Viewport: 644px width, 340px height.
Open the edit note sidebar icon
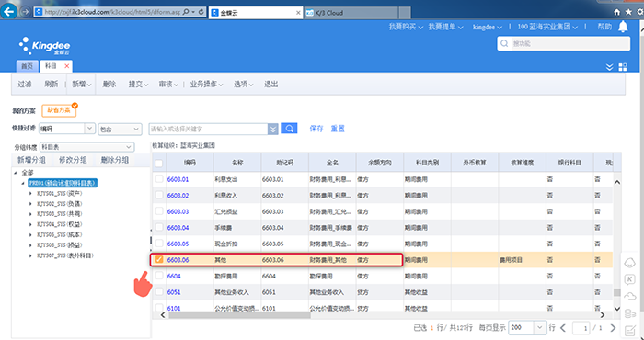click(629, 330)
